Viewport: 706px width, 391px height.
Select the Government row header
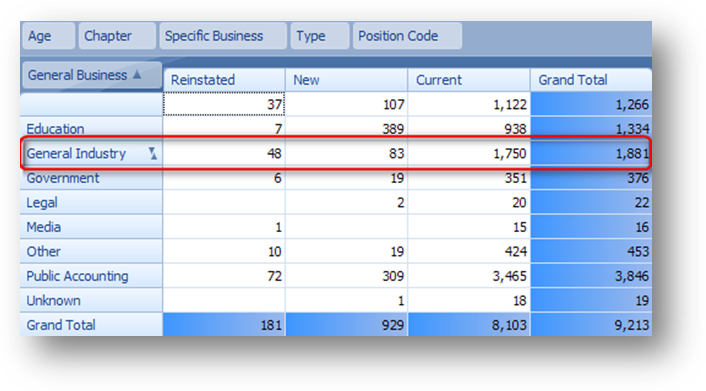click(91, 178)
